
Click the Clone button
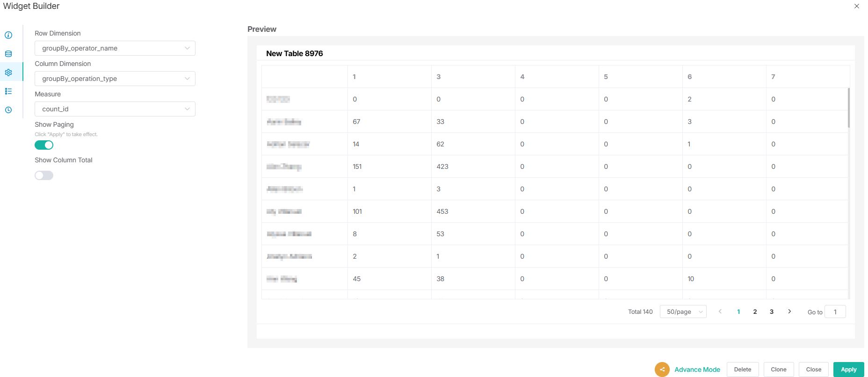tap(778, 370)
